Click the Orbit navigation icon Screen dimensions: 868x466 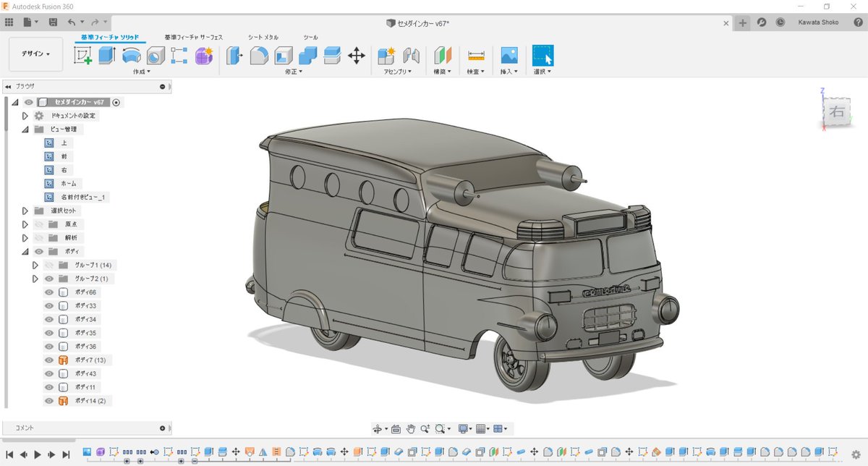tap(378, 428)
